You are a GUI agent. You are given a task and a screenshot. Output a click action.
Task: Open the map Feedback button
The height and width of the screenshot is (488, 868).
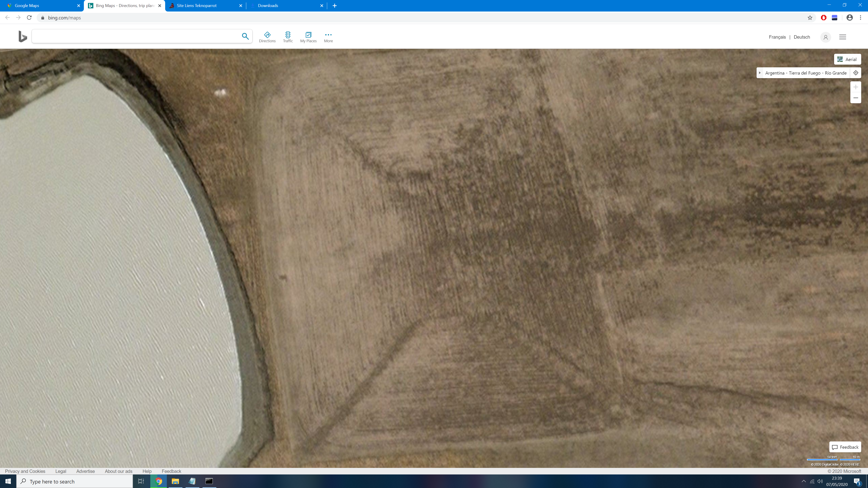tap(845, 447)
